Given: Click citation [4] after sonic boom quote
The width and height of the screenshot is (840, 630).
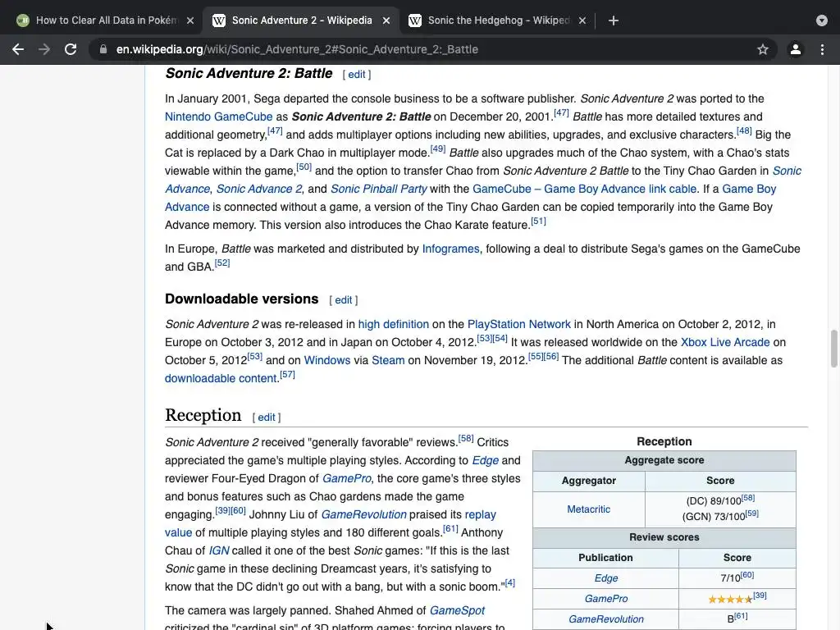Looking at the screenshot, I should point(510,583).
